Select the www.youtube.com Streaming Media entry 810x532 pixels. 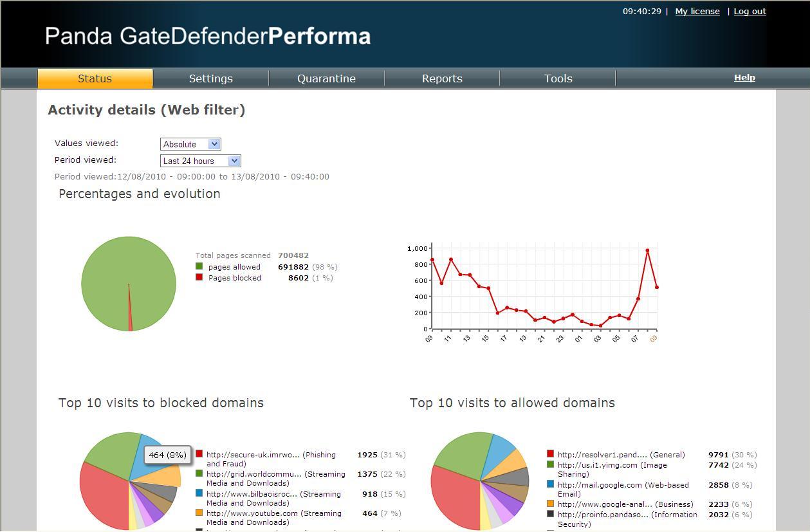(273, 518)
